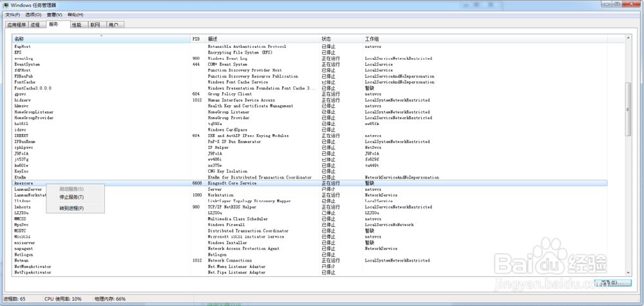
Task: Click the Group Policy Client description
Action: pos(230,94)
